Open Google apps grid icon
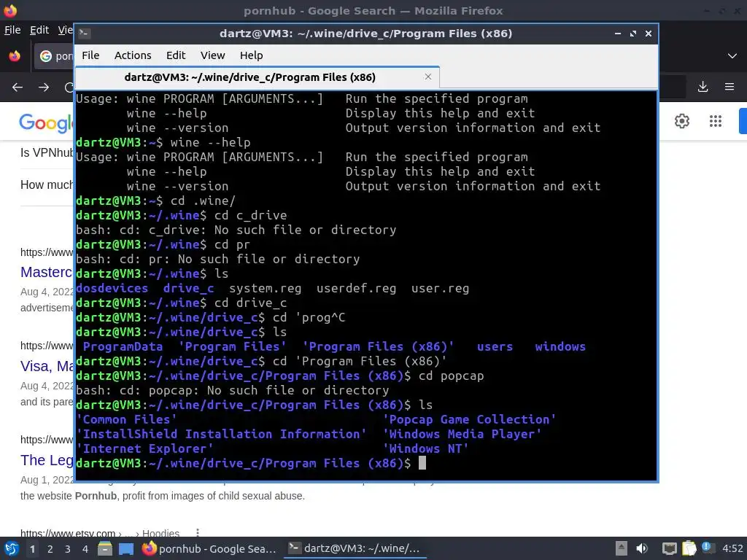 715,121
